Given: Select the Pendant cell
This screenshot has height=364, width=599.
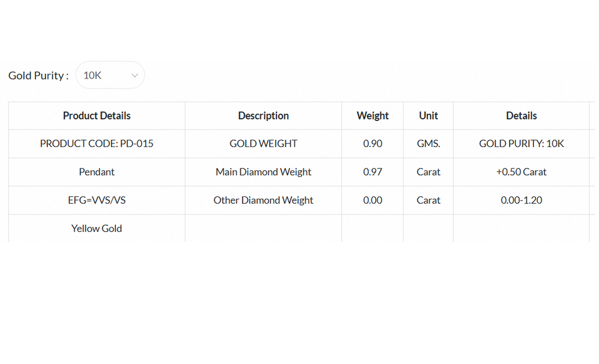Looking at the screenshot, I should point(97,171).
